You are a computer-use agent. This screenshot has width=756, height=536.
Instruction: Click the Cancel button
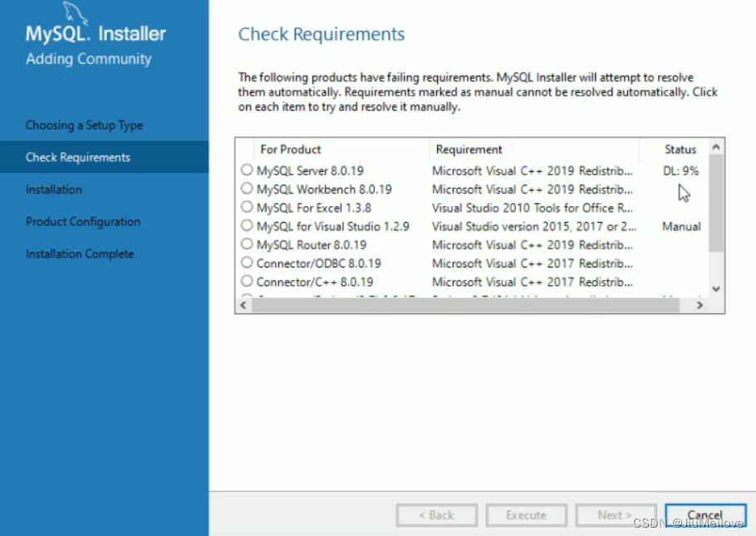[x=705, y=515]
